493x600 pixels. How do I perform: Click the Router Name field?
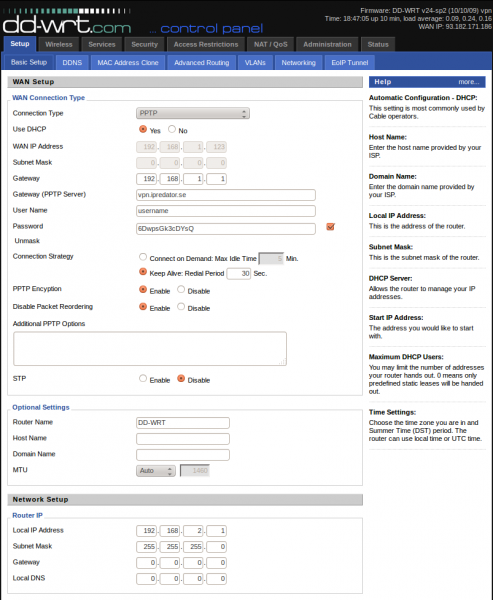(x=183, y=423)
